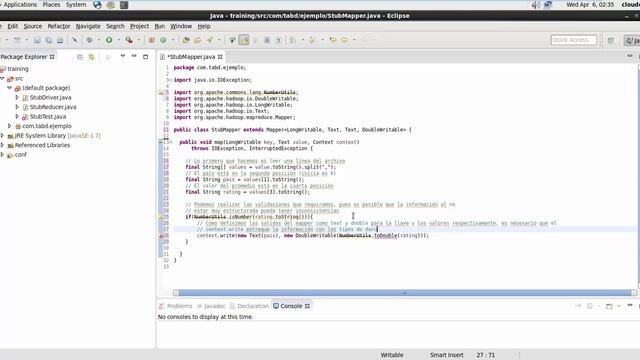Screen dimensions: 640x360
Task: Click the Back navigation arrow icon
Action: 344,40
